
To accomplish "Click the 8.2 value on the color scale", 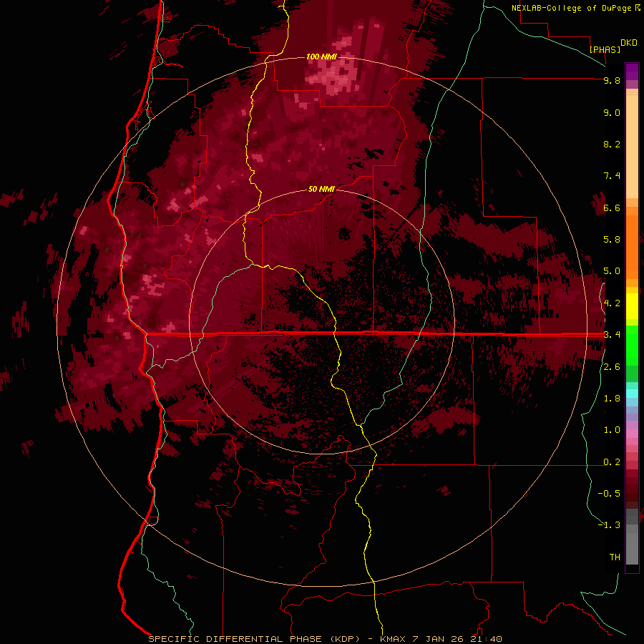I will pyautogui.click(x=612, y=144).
